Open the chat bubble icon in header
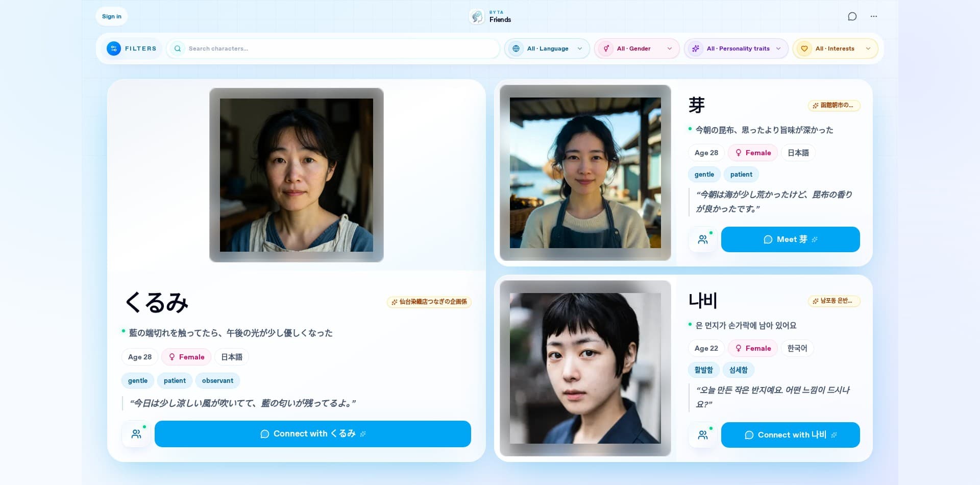This screenshot has height=485, width=980. (852, 16)
